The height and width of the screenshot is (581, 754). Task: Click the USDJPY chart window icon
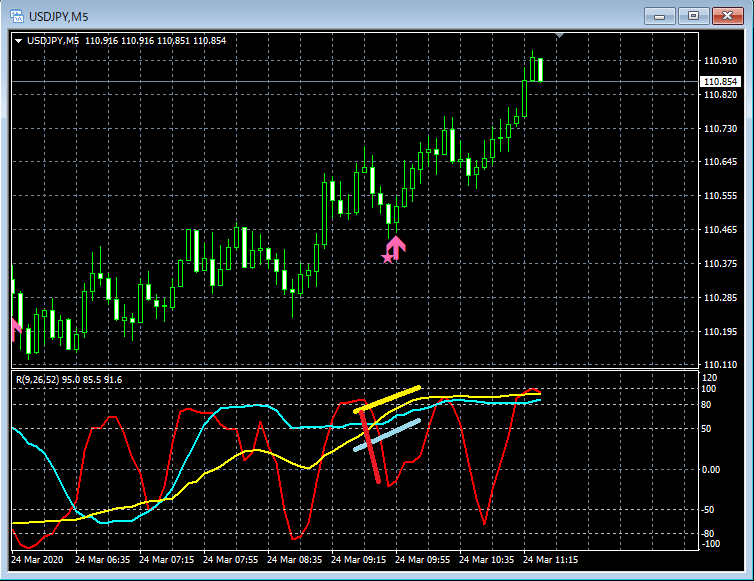[17, 16]
